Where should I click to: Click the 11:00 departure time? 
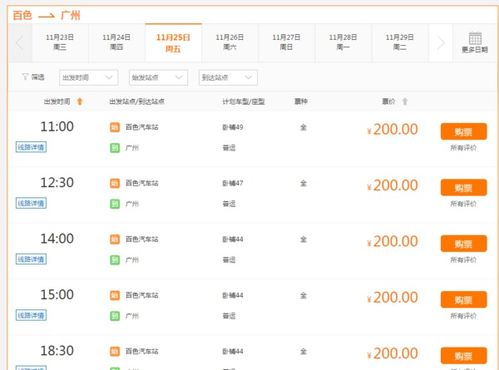pyautogui.click(x=57, y=127)
